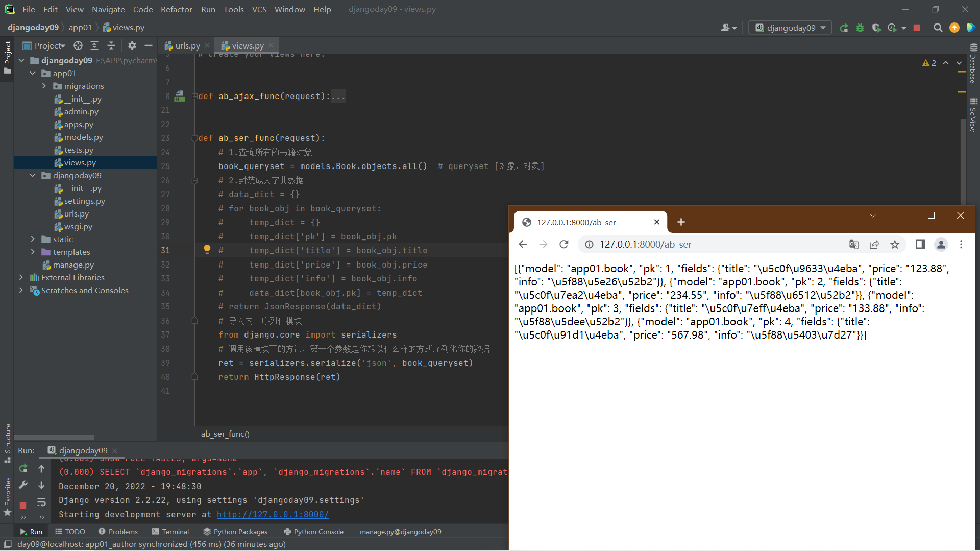Stop the running djangoday09 server
The width and height of the screenshot is (980, 551).
917,28
